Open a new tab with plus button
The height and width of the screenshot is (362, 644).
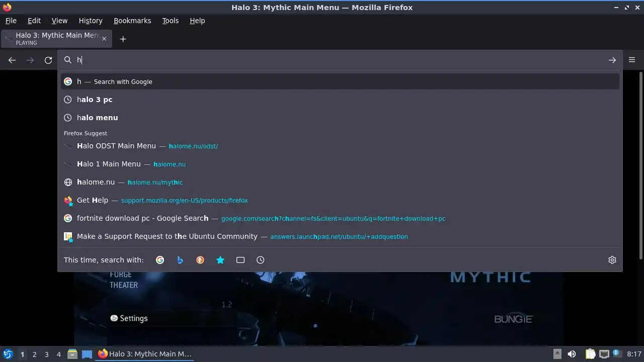point(123,39)
